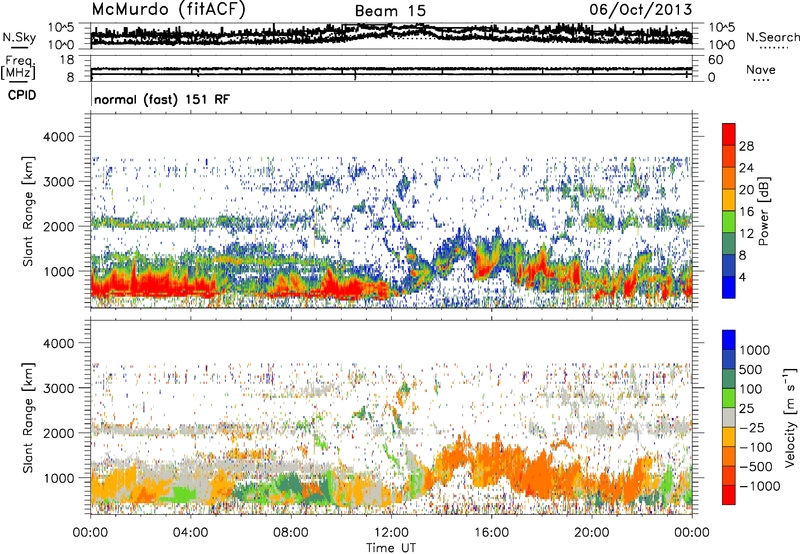The image size is (800, 554).
Task: Click the -1000 tick on velocity colorbar
Action: tap(759, 486)
